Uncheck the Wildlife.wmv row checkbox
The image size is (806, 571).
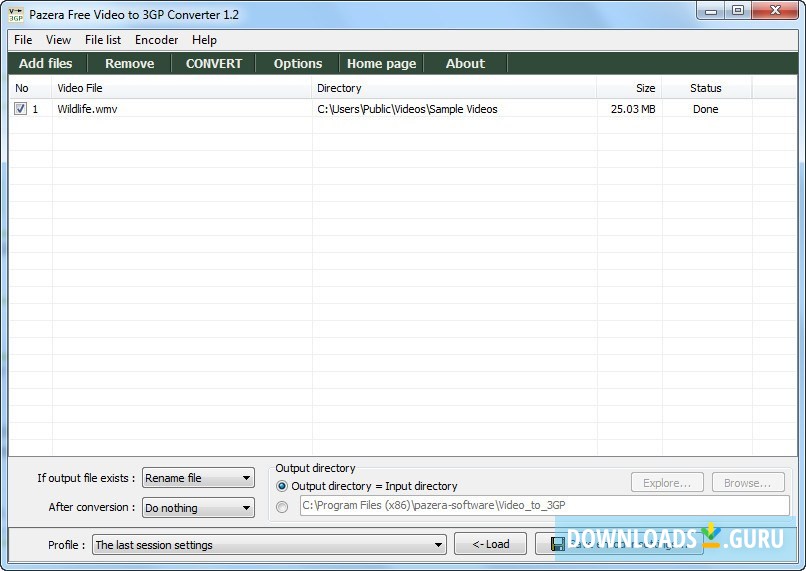20,109
